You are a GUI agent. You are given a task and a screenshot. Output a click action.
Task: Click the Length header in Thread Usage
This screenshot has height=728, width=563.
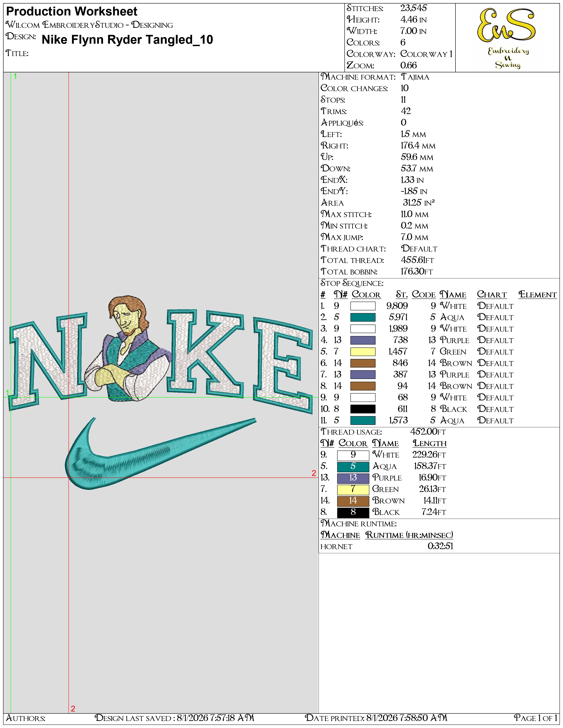click(430, 443)
